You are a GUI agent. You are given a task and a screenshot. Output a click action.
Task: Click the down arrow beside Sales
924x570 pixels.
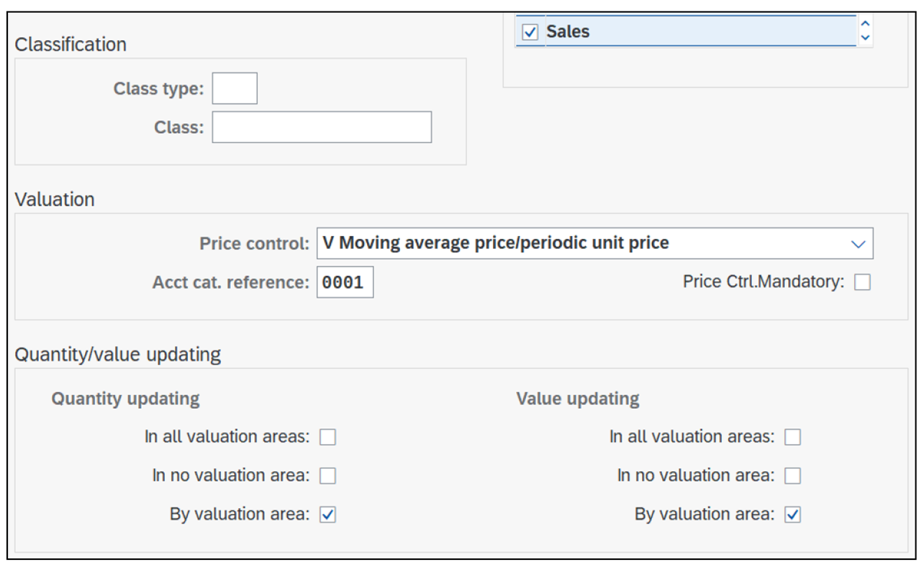click(x=864, y=37)
